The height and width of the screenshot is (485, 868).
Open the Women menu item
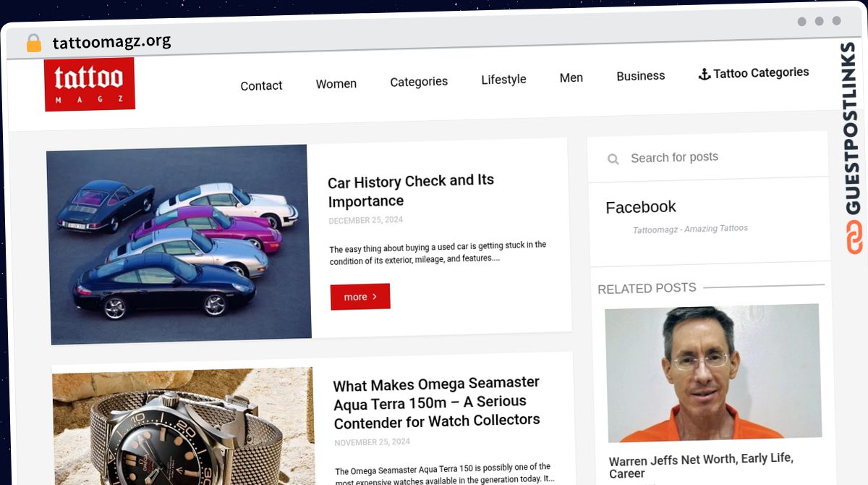336,84
